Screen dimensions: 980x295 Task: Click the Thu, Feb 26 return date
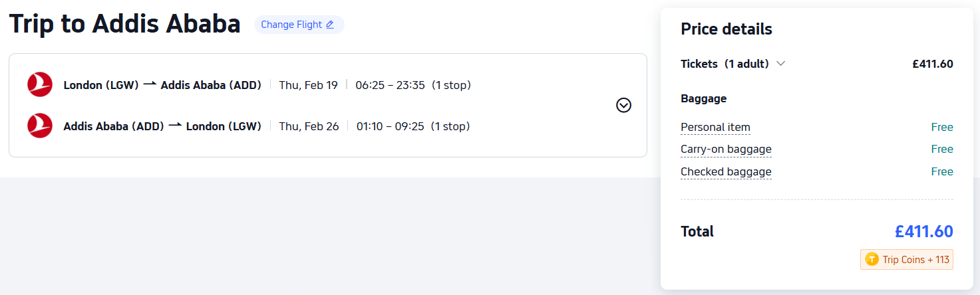(309, 126)
